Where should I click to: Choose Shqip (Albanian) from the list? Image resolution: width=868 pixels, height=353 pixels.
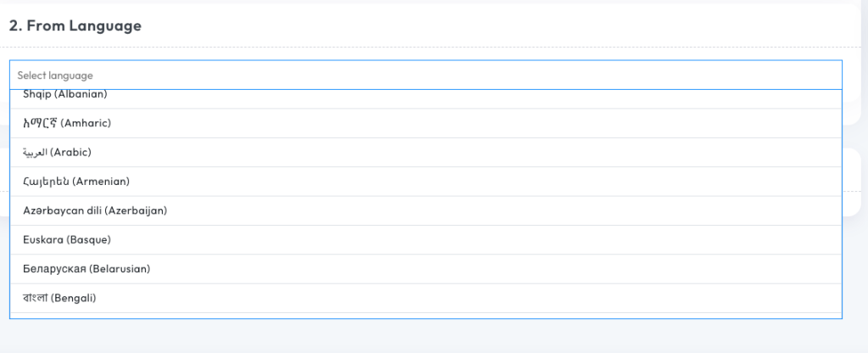[x=65, y=97]
